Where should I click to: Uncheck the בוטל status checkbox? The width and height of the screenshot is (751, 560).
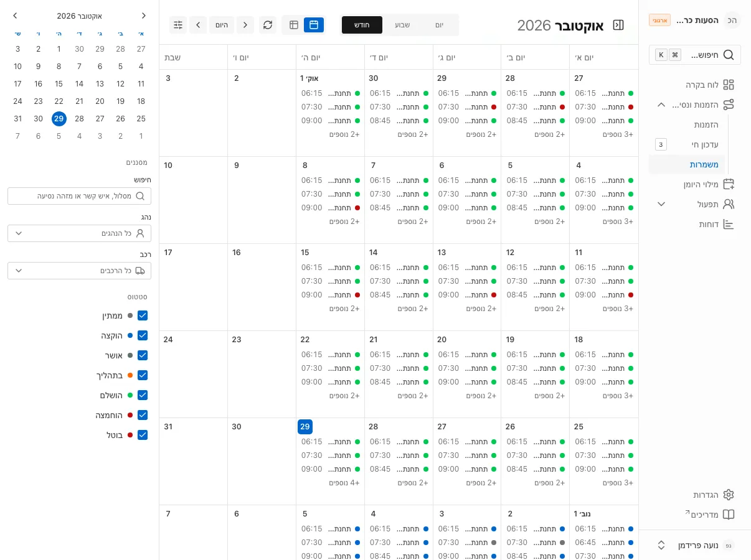[x=143, y=435]
